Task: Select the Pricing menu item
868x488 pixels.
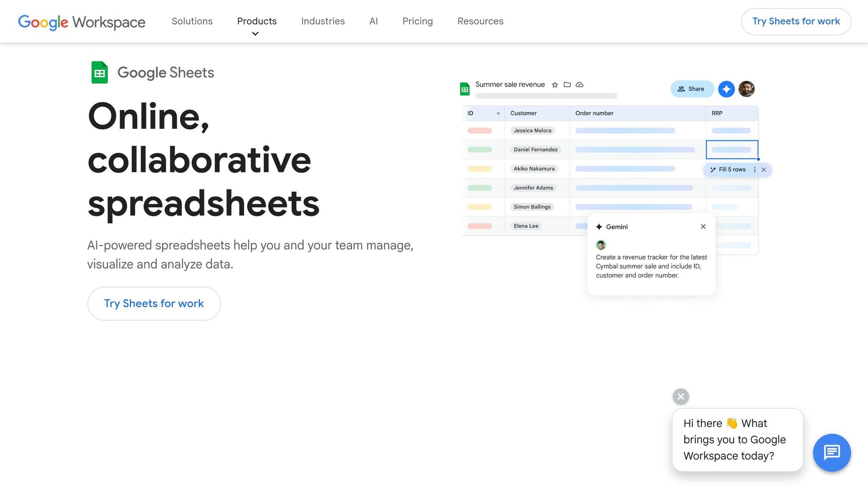Action: (x=417, y=21)
